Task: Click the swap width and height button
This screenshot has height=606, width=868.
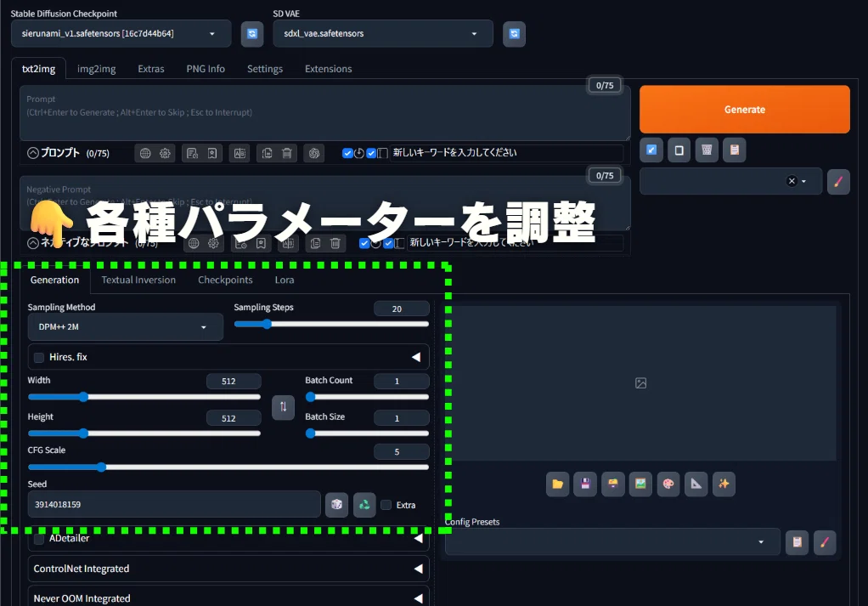Action: point(284,407)
